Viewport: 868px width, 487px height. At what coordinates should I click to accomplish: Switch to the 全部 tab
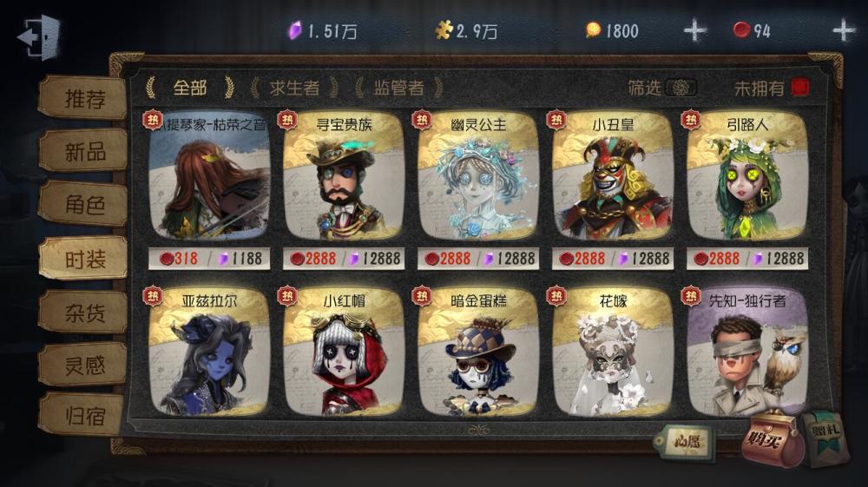pyautogui.click(x=190, y=88)
